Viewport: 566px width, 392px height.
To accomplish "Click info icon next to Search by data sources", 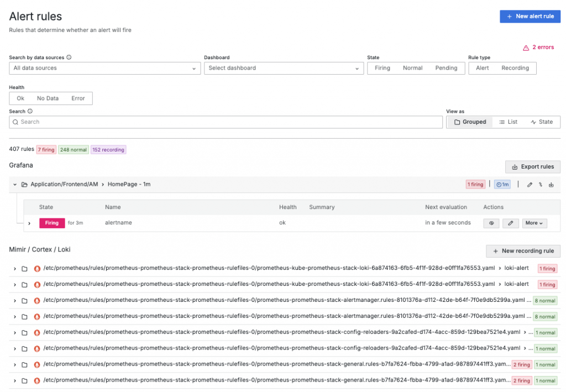I will [69, 58].
